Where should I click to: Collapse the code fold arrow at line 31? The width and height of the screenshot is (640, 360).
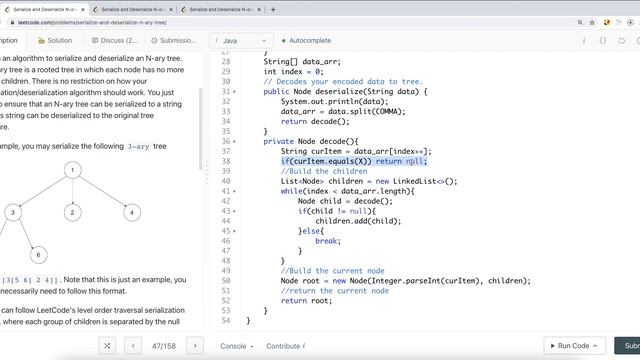[234, 92]
